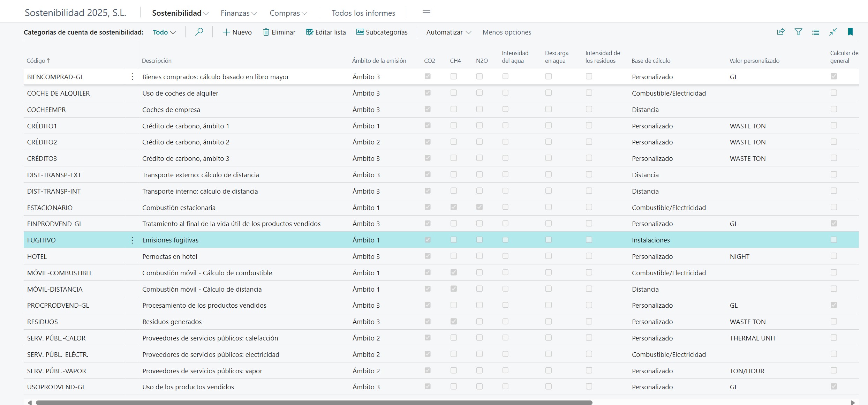Select the PROCPRODVEND-GL code cell

pos(58,305)
